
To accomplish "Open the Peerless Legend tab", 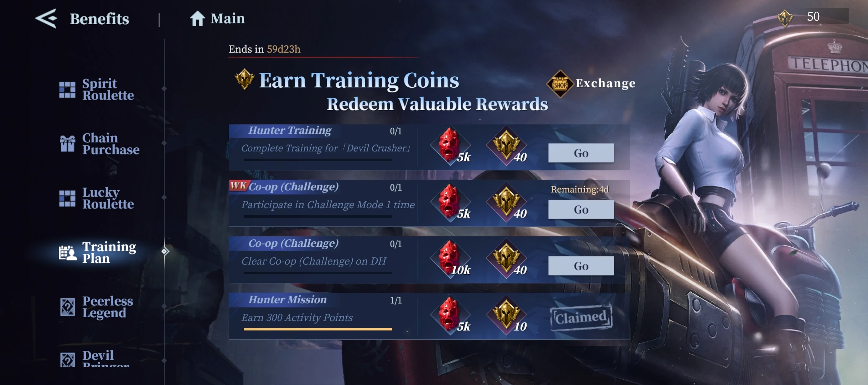I will point(97,307).
